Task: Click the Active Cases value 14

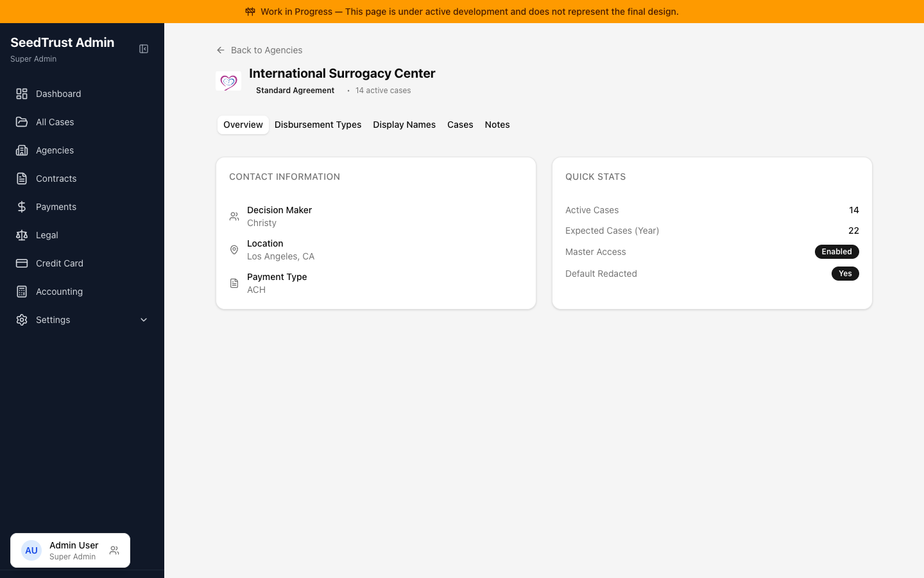Action: (x=853, y=210)
